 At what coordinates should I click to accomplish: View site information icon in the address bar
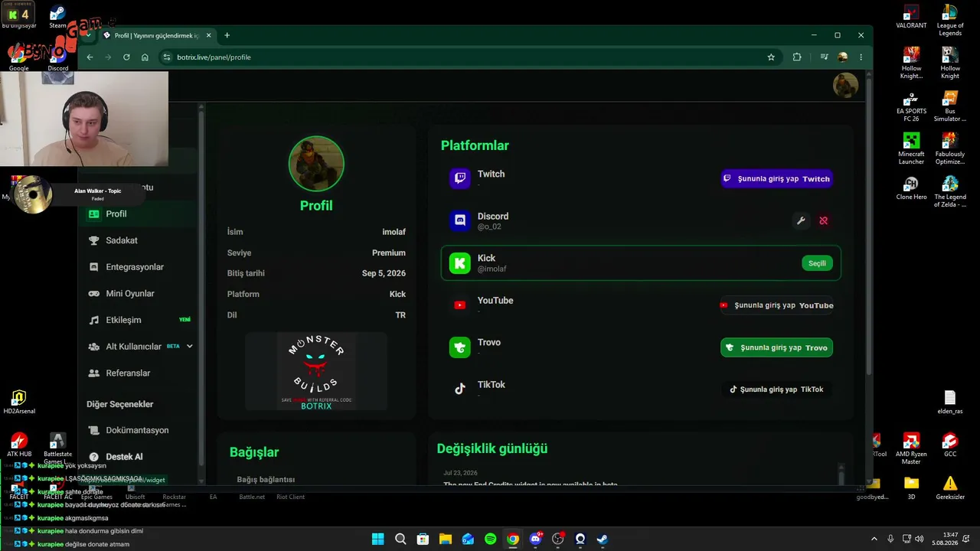(166, 57)
